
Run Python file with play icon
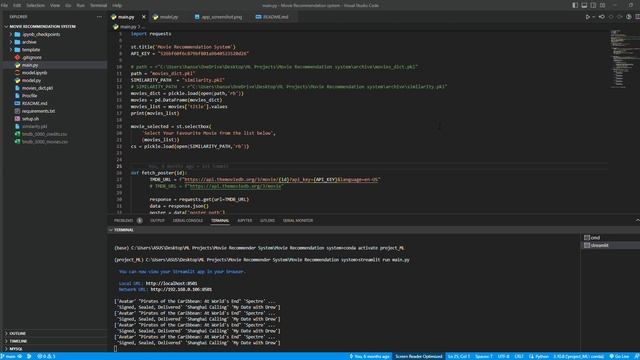[x=588, y=17]
